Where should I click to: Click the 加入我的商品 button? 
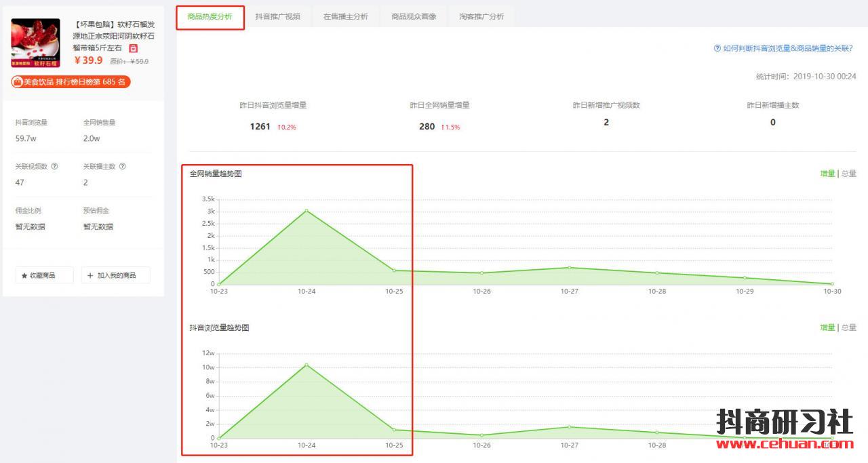tap(116, 275)
